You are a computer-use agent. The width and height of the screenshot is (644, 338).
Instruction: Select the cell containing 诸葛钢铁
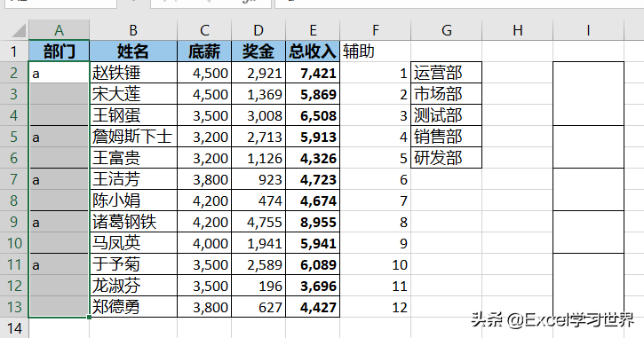tap(133, 222)
